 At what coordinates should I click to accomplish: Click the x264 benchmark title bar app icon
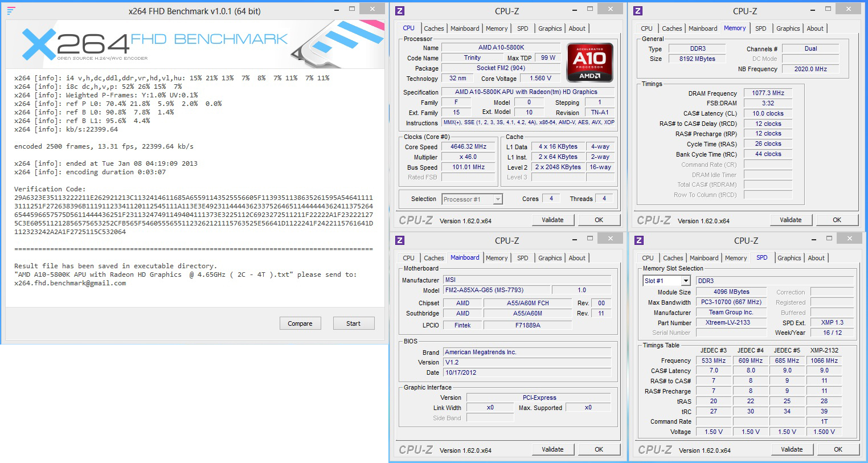[x=11, y=11]
